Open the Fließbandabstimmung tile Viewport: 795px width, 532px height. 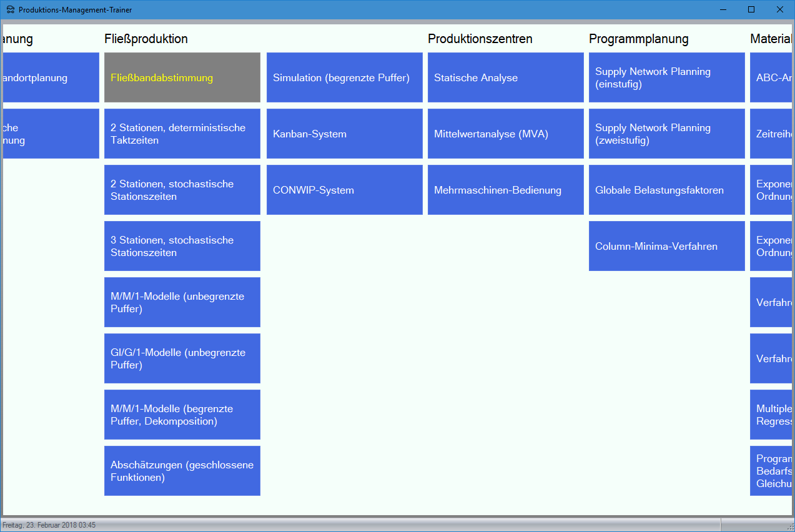point(182,77)
